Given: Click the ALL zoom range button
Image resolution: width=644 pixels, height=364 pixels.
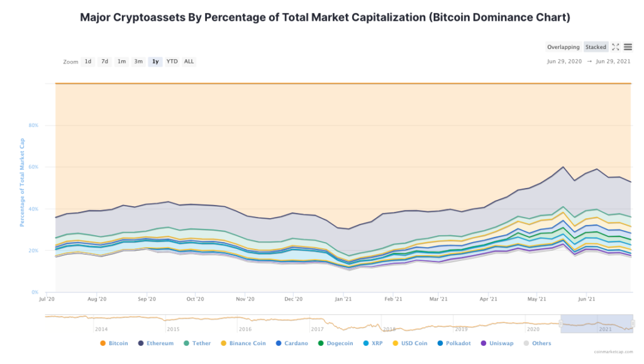Looking at the screenshot, I should [187, 61].
